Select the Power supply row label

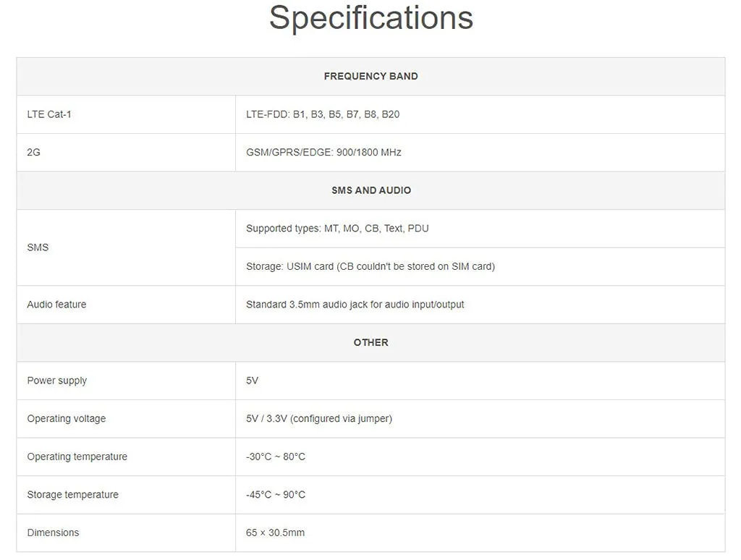click(57, 381)
